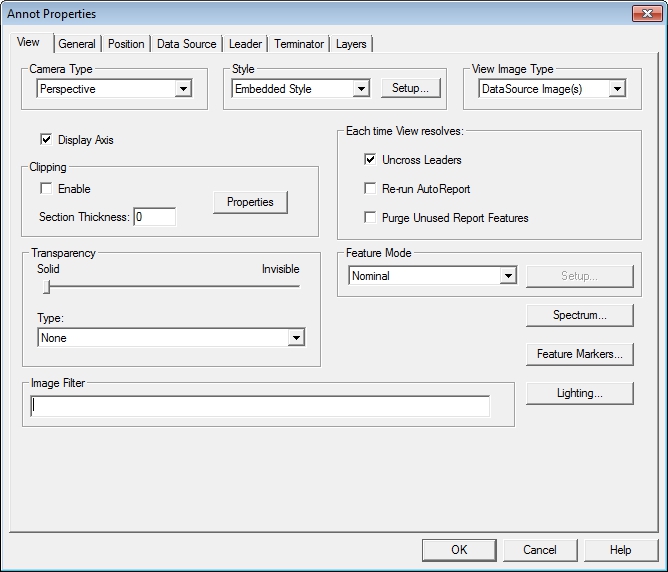668x572 pixels.
Task: Click the Lighting button
Action: [580, 393]
